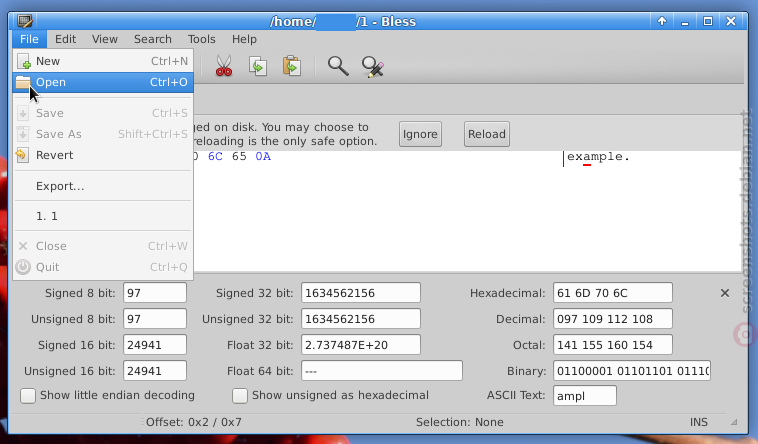Open the Edit menu
This screenshot has height=444, width=758.
tap(65, 39)
